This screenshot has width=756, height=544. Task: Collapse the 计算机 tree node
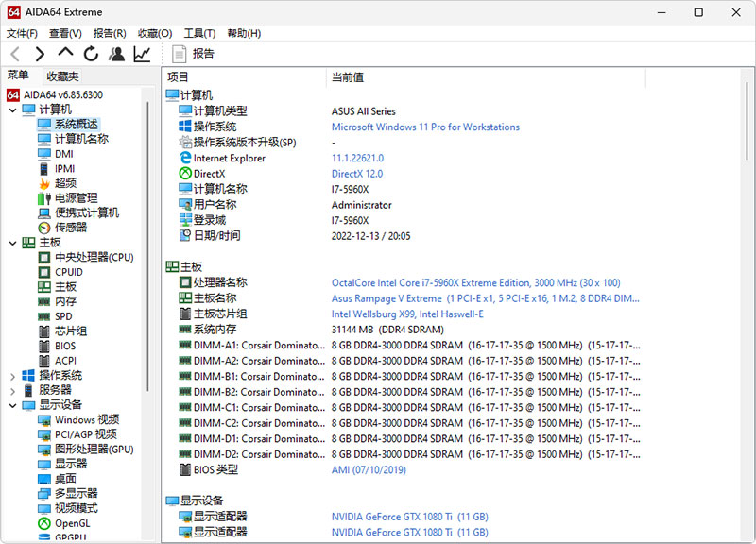(13, 110)
